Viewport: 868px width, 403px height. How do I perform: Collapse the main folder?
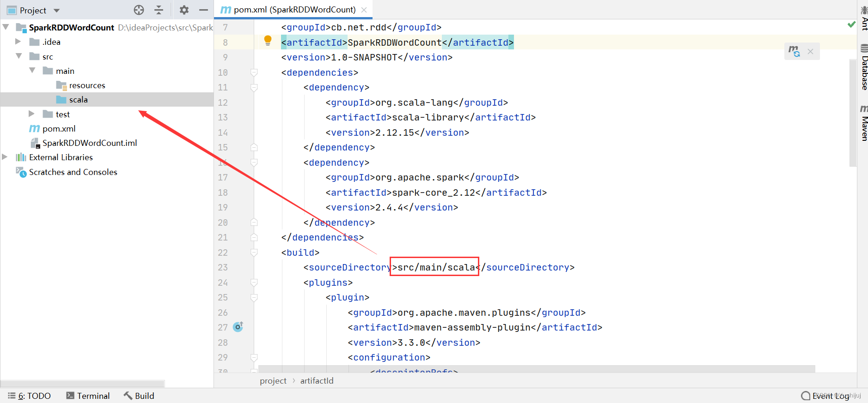click(32, 70)
